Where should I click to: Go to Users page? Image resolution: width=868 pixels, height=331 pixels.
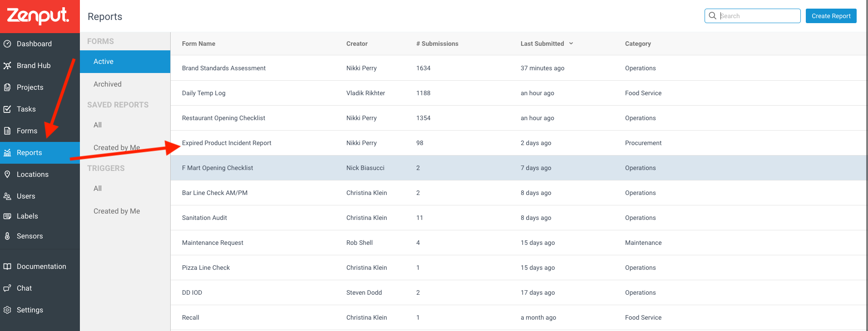click(40, 196)
